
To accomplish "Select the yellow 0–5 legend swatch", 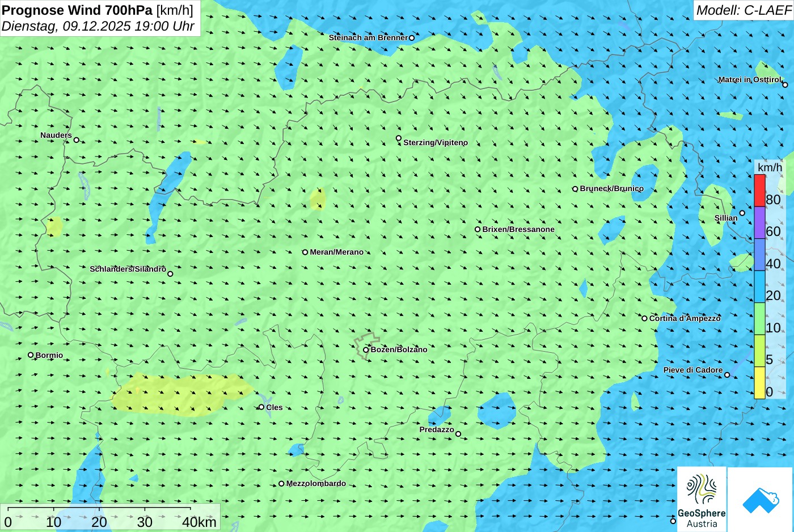I will pos(759,383).
